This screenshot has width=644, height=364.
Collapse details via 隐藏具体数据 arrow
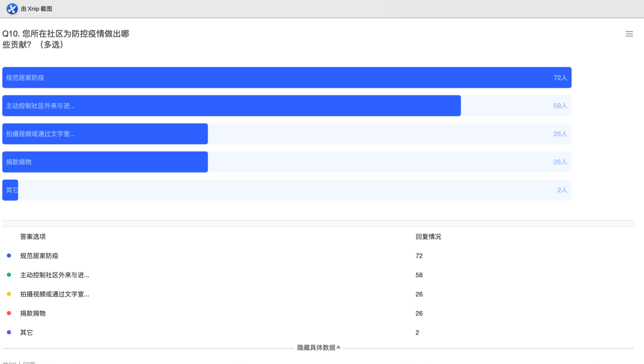coord(338,347)
